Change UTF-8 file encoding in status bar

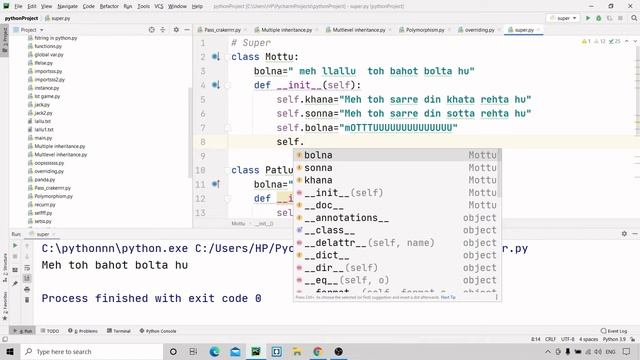tap(567, 339)
